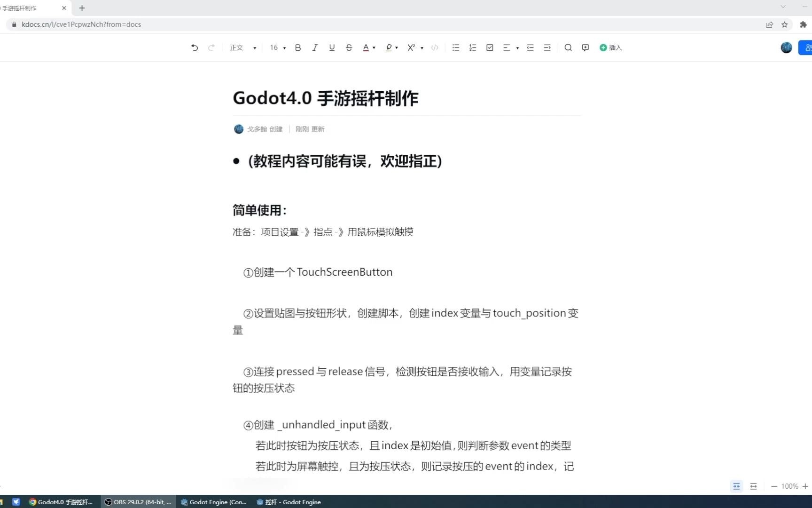
Task: Open the blue bird app in taskbar
Action: (x=16, y=502)
